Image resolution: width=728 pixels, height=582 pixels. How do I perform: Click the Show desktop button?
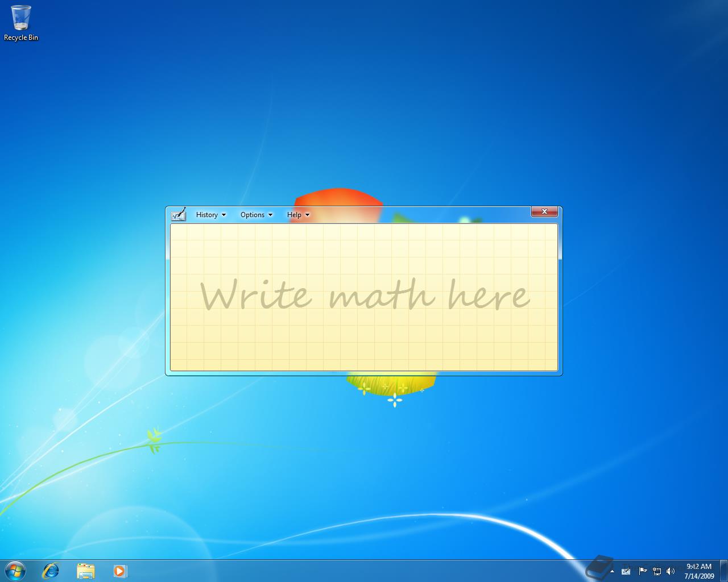723,571
